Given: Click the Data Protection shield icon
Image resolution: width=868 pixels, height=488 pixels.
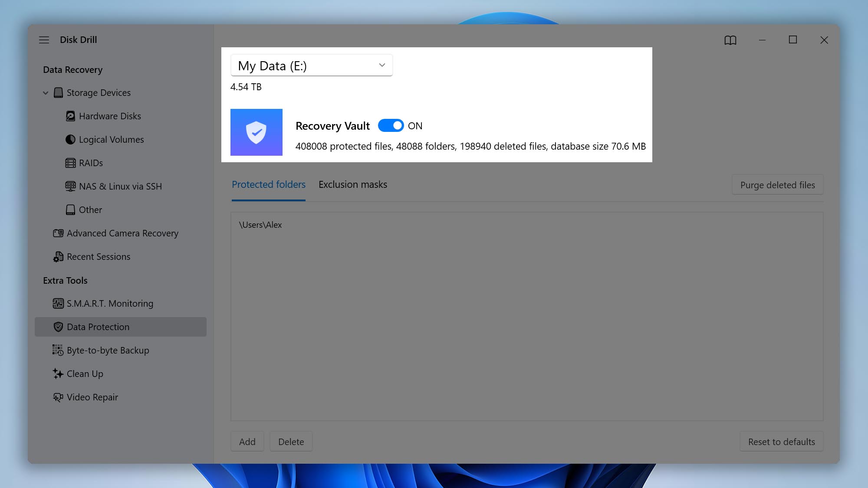Looking at the screenshot, I should click(58, 327).
